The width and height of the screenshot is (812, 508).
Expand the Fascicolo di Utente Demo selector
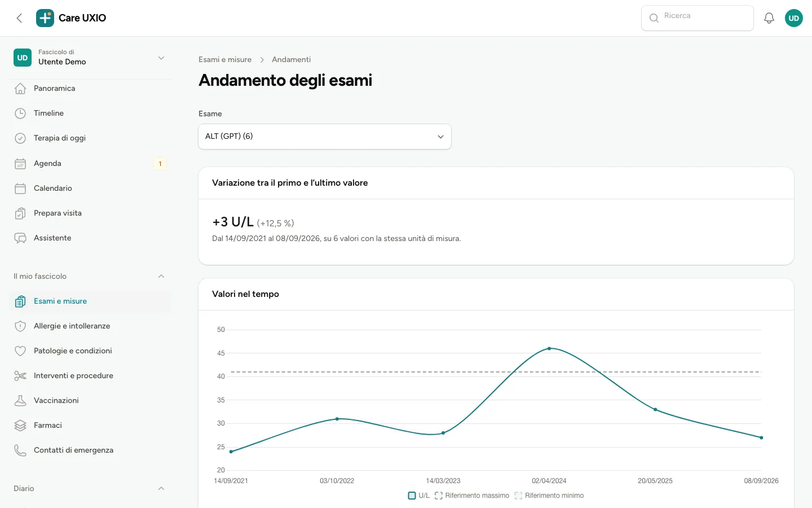[90, 58]
